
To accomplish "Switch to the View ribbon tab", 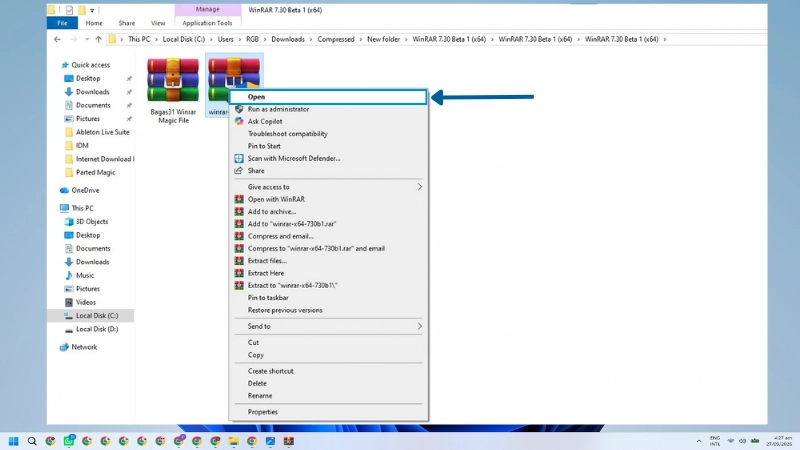I will [x=158, y=23].
